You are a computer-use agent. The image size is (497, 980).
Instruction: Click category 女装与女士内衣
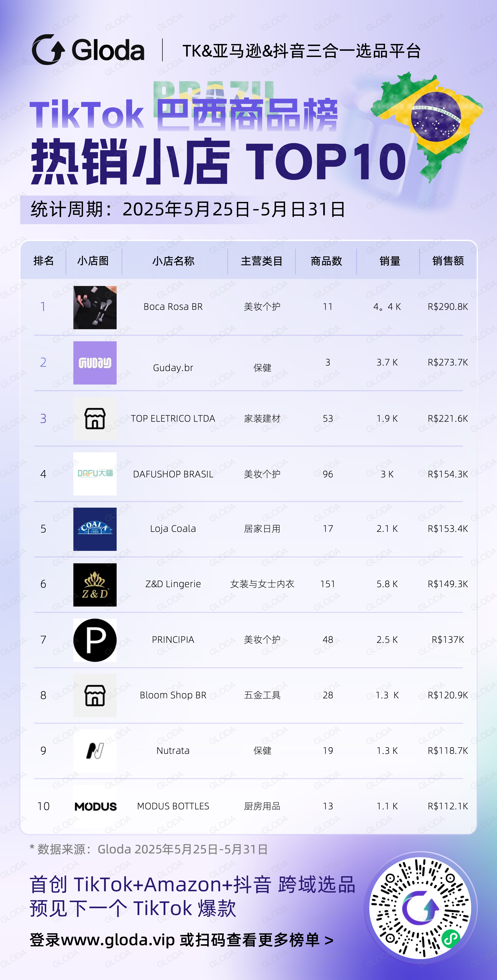pos(262,584)
